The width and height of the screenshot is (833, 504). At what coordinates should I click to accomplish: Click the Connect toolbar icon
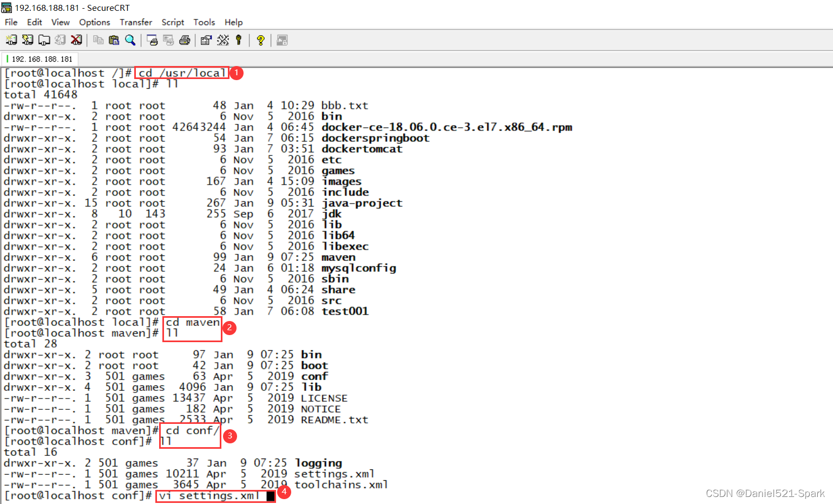coord(11,40)
